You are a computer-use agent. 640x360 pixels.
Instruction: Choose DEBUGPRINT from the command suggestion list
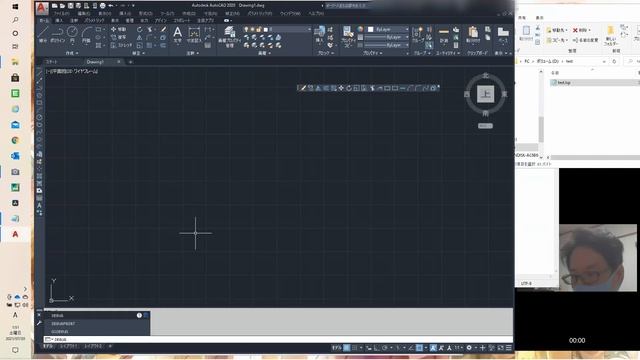(x=96, y=324)
